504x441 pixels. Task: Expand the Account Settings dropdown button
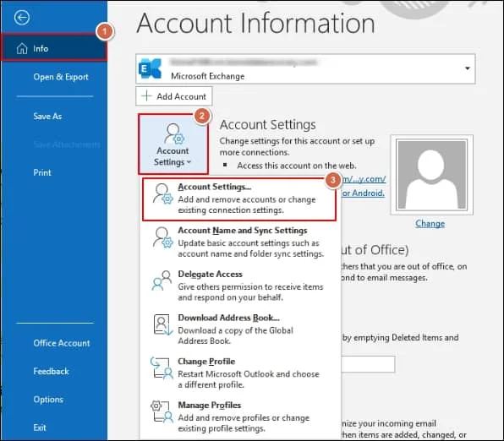tap(173, 144)
